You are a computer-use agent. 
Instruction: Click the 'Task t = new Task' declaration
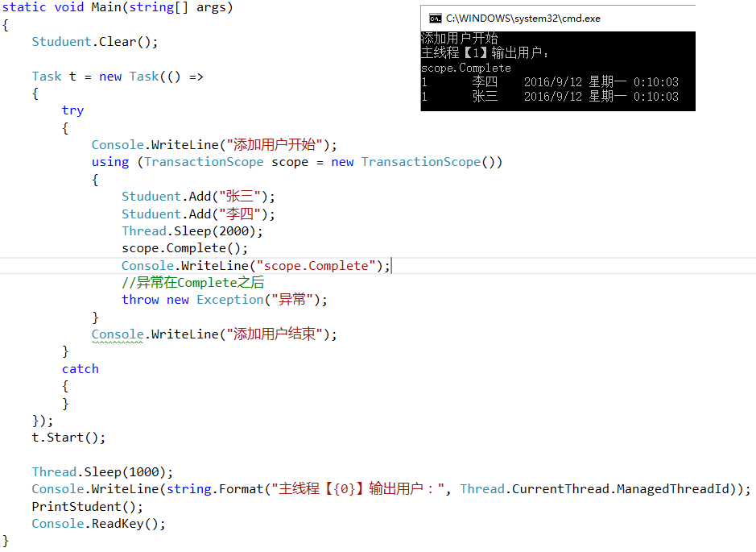click(x=118, y=77)
